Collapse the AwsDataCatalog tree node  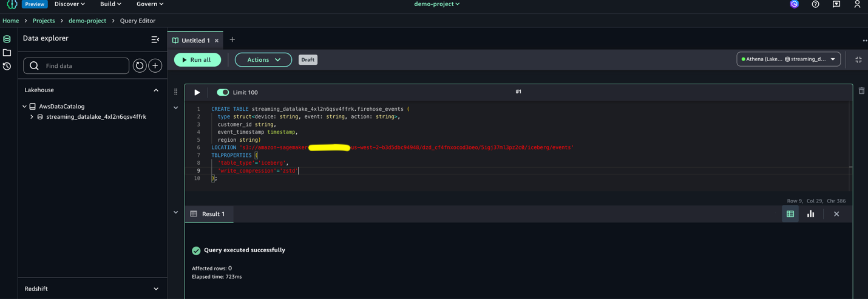[x=25, y=107]
